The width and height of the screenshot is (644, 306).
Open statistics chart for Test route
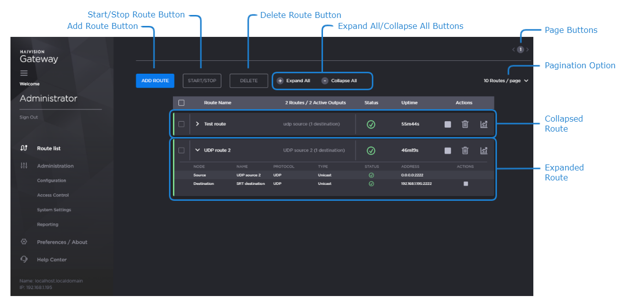coord(483,124)
